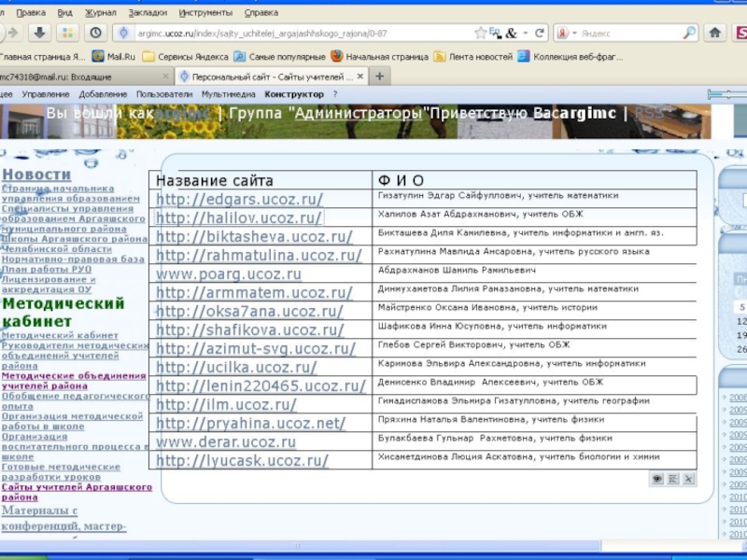Screen dimensions: 747x560
Task: Click the edit icon below the table
Action: (x=673, y=479)
